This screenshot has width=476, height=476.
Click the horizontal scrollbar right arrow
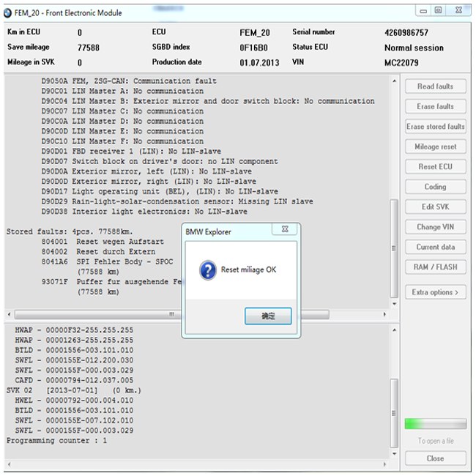[x=383, y=314]
